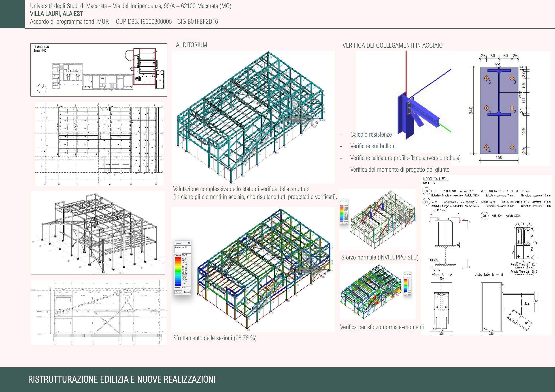Click the VERIFICA DEI COLLEGAMENTI IN ACCIAIO heading
This screenshot has height=392, width=555.
(x=393, y=45)
